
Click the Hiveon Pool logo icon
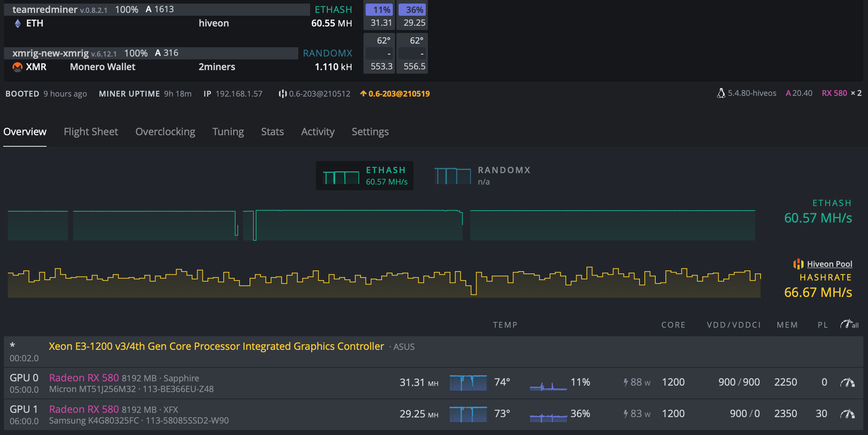pyautogui.click(x=798, y=264)
